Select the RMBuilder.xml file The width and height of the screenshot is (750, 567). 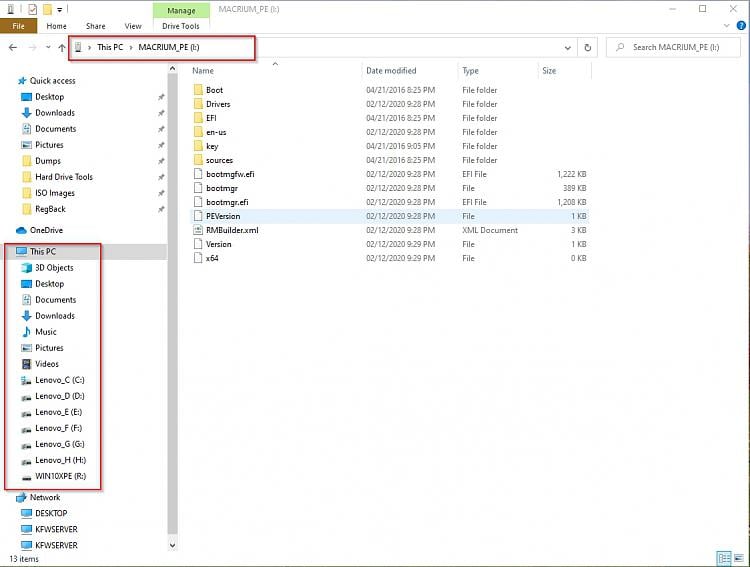pos(231,230)
